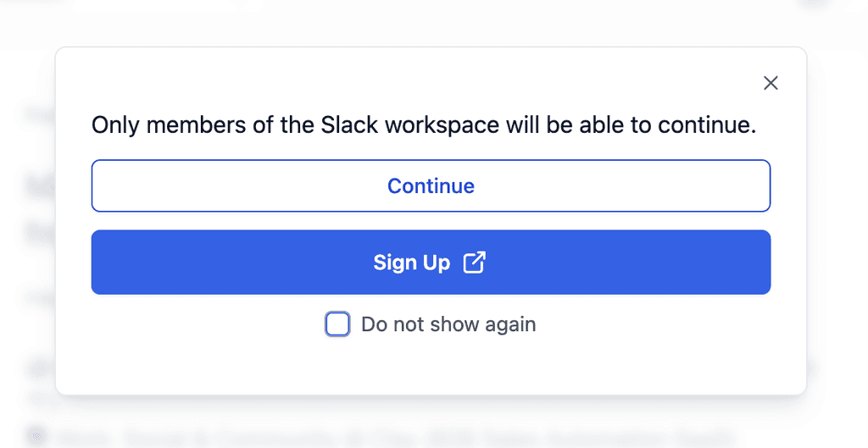Click the open-in-new-tab icon in blue button
Screen dimensions: 868x448
(475, 263)
